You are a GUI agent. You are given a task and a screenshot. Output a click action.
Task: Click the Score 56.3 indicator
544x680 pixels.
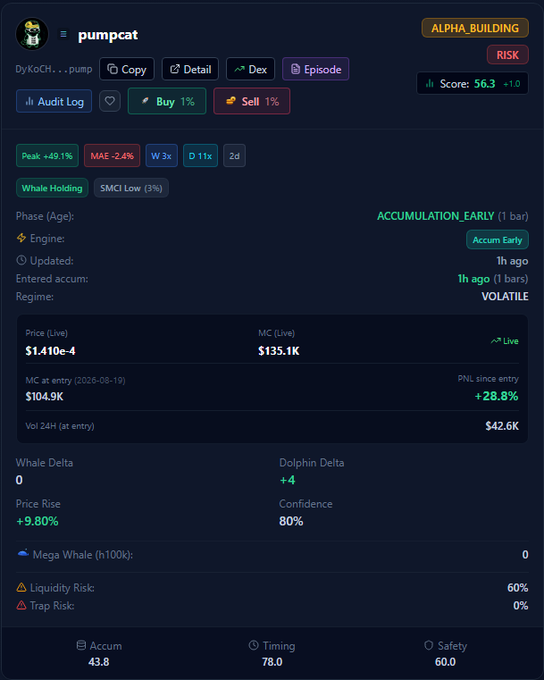click(472, 83)
